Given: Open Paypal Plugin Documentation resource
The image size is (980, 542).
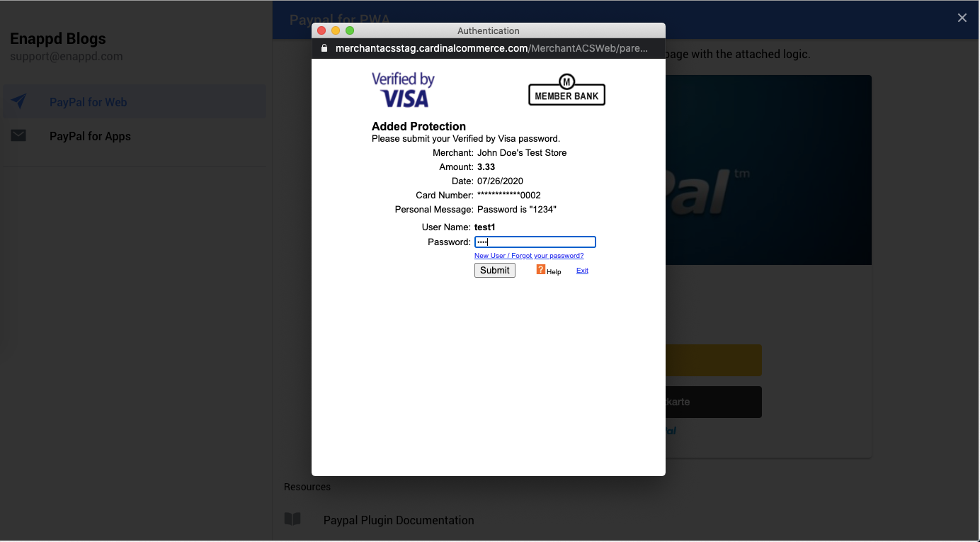Looking at the screenshot, I should 399,520.
